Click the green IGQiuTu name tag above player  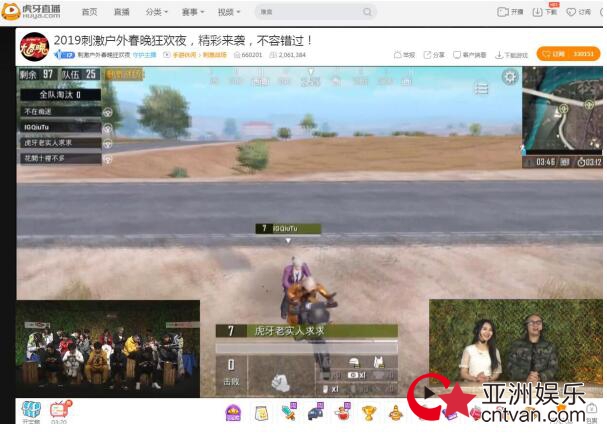click(x=288, y=229)
